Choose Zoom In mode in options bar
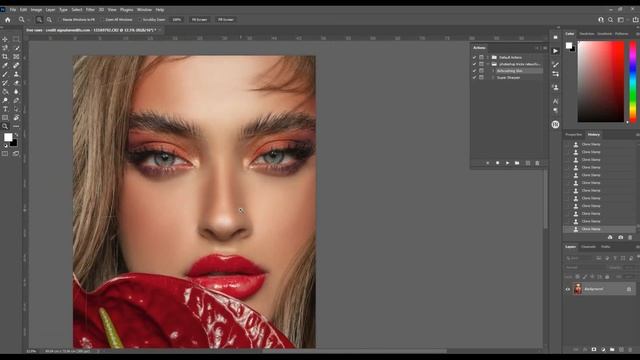Screen dimensions: 640x360 [39, 20]
